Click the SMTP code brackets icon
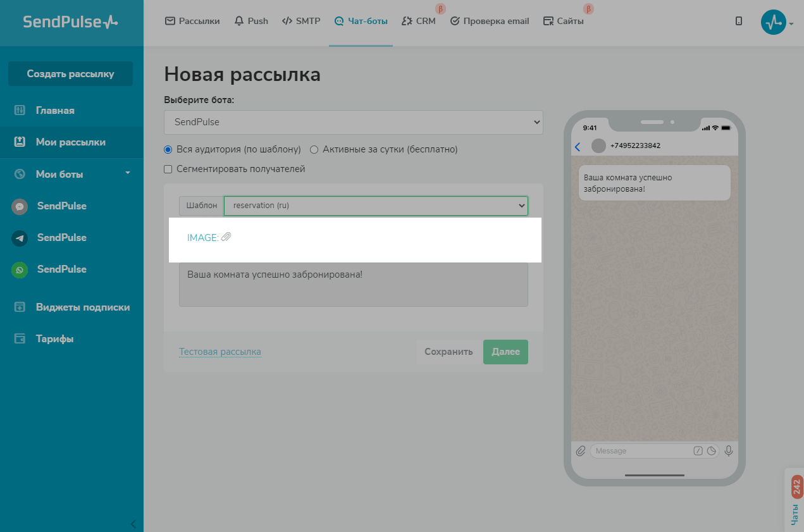Screen dimensions: 804x532 287,21
